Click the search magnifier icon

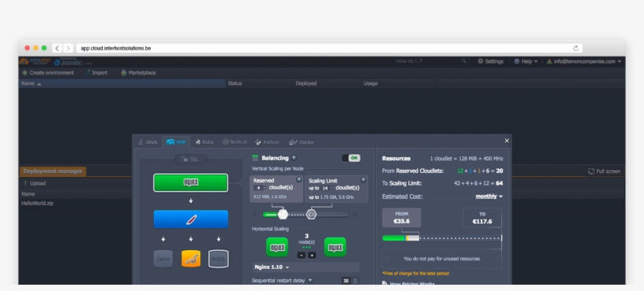tap(463, 61)
